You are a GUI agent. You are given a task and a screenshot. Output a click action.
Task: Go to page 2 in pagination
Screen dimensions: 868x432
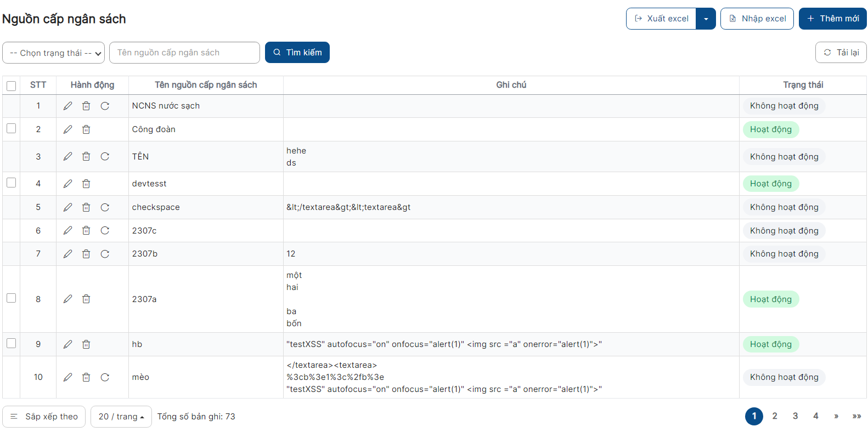pyautogui.click(x=775, y=416)
